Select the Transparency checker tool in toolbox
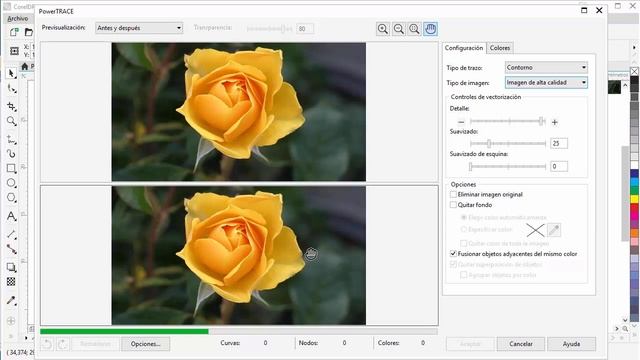The image size is (640, 360). point(11,282)
